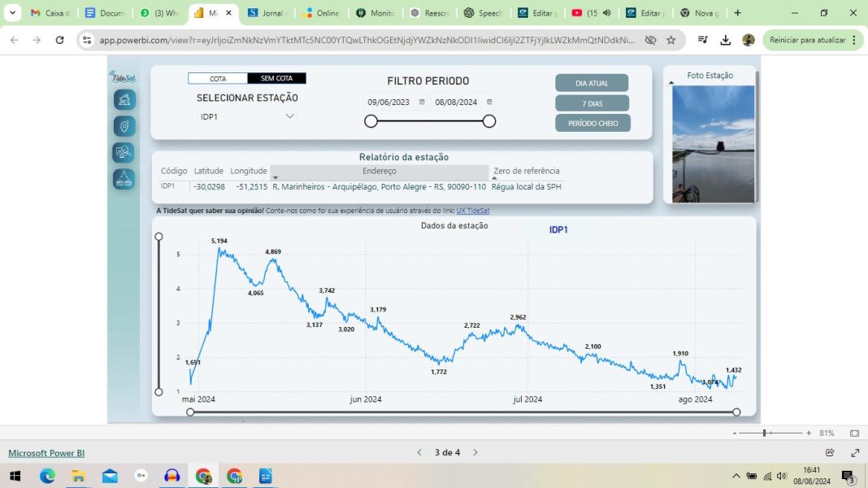Screen dimensions: 868x488
Task: Click the fit to page icon
Action: (854, 434)
